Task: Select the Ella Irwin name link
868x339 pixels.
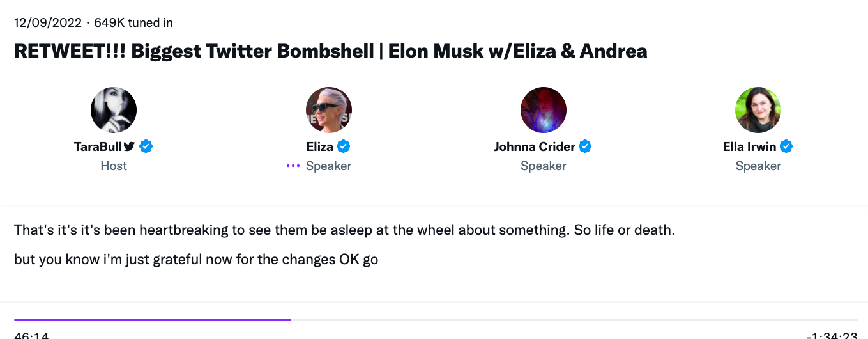Action: 750,146
